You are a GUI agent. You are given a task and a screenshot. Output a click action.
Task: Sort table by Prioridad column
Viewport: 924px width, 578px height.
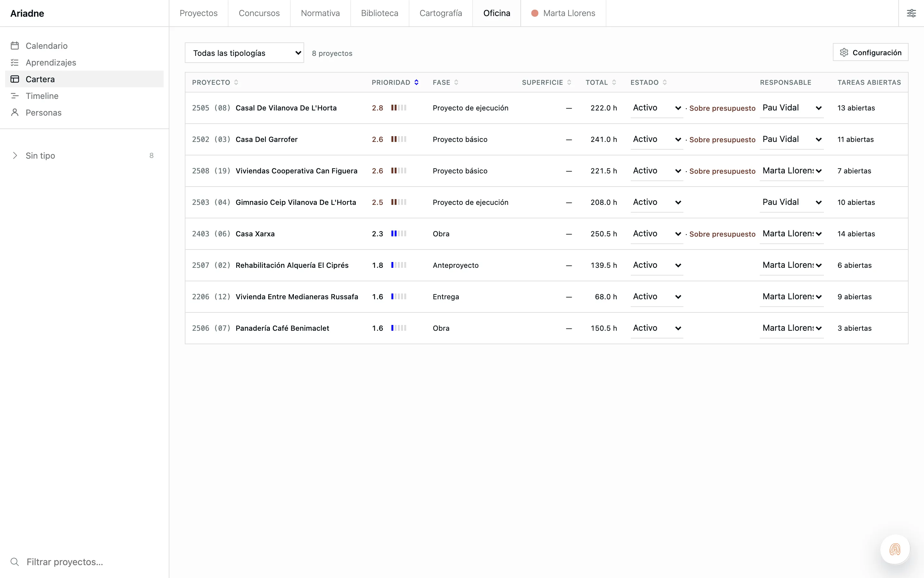395,82
